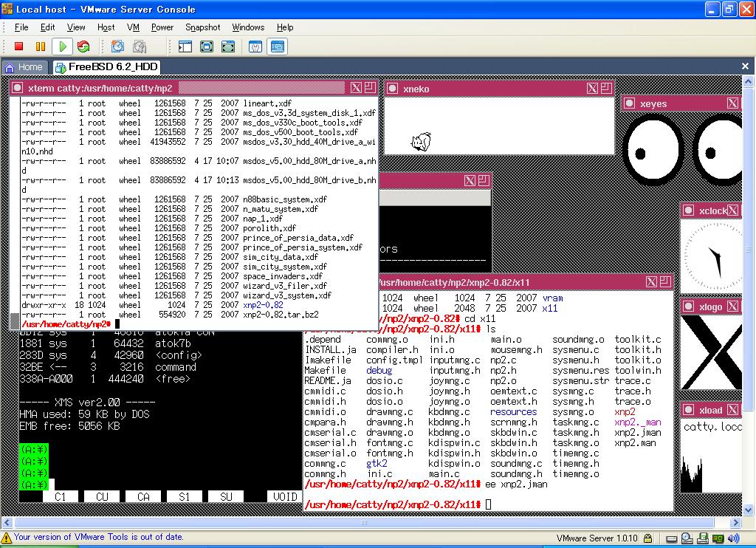Click the CD-ROM device status icon
This screenshot has width=756, height=548.
[687, 538]
